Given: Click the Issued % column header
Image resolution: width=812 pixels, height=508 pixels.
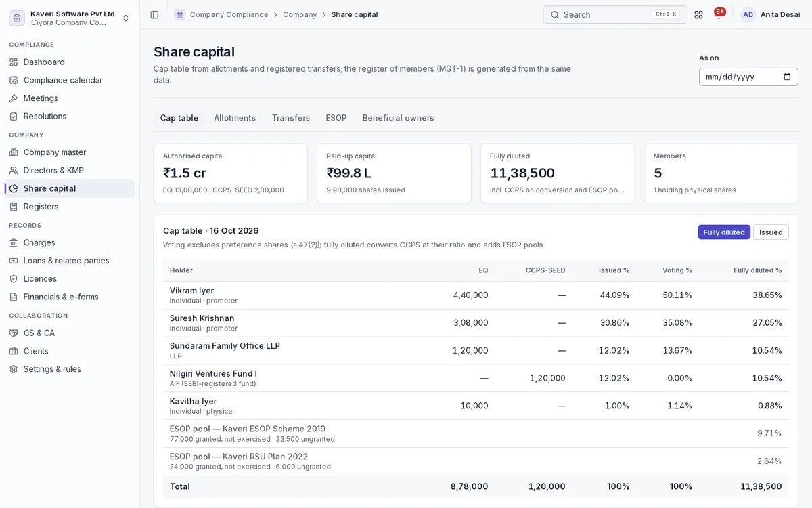Looking at the screenshot, I should (x=614, y=270).
